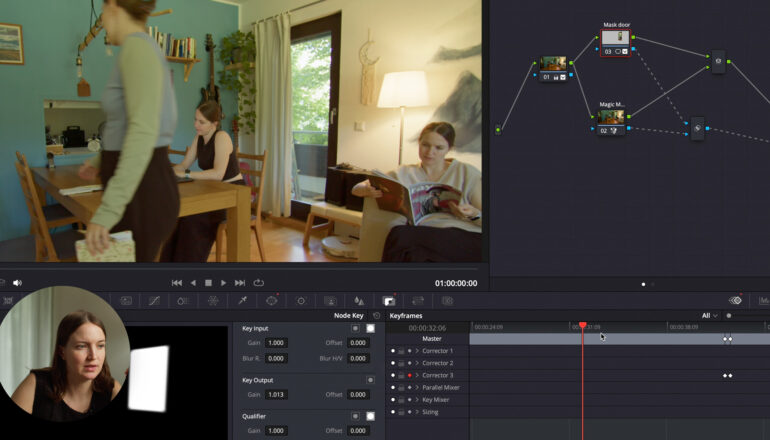
Task: Expand the Sizing track
Action: click(x=417, y=412)
